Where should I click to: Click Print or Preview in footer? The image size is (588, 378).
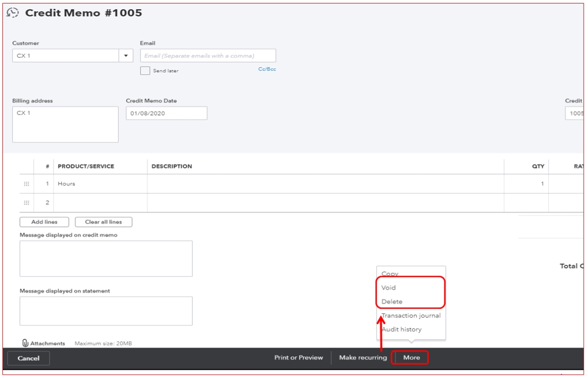(x=298, y=357)
